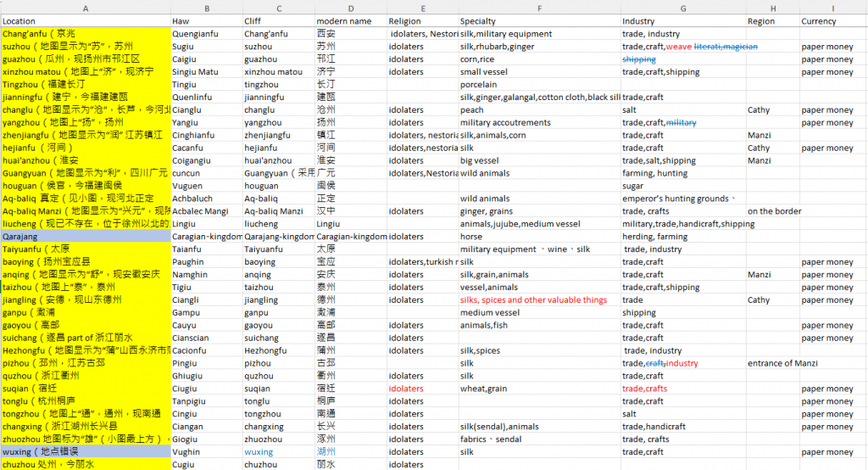Select column I header
Image resolution: width=868 pixels, height=470 pixels.
click(x=833, y=8)
